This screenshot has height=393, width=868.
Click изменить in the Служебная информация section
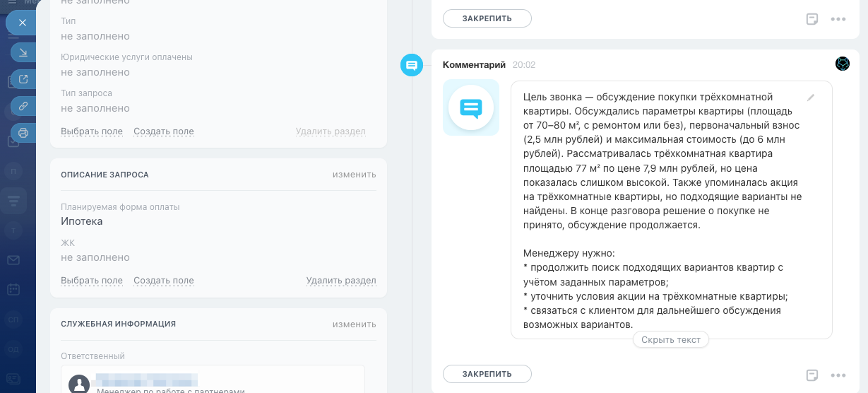[x=354, y=324]
